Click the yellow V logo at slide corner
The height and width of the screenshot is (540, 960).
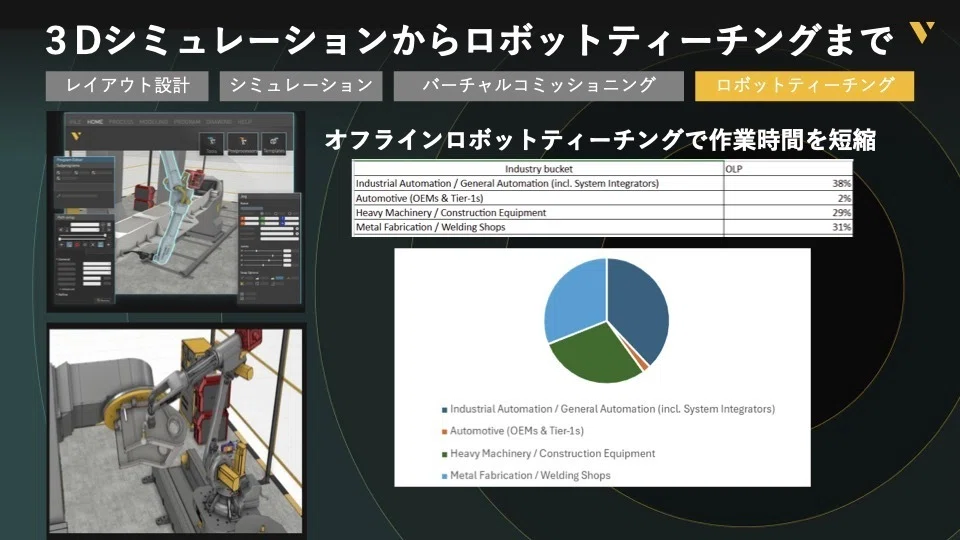(921, 32)
